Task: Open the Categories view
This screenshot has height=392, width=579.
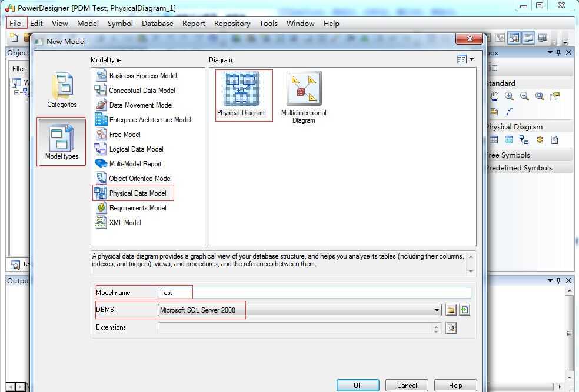Action: [x=62, y=90]
